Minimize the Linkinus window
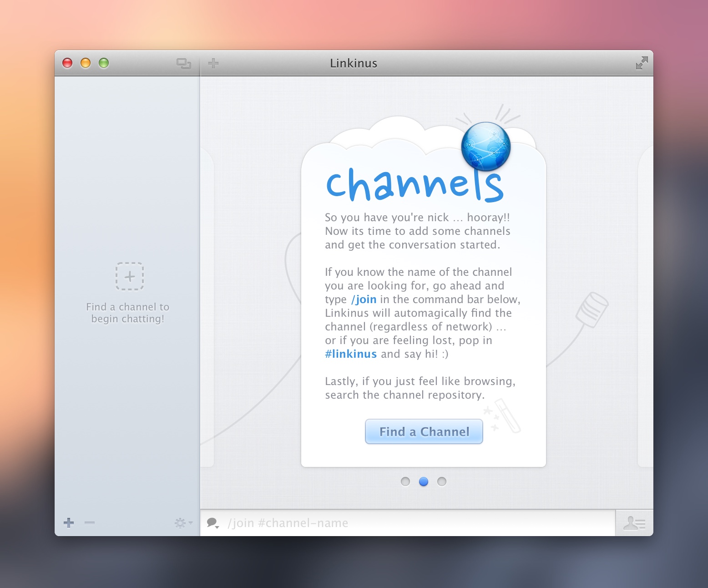The height and width of the screenshot is (588, 708). (x=86, y=63)
